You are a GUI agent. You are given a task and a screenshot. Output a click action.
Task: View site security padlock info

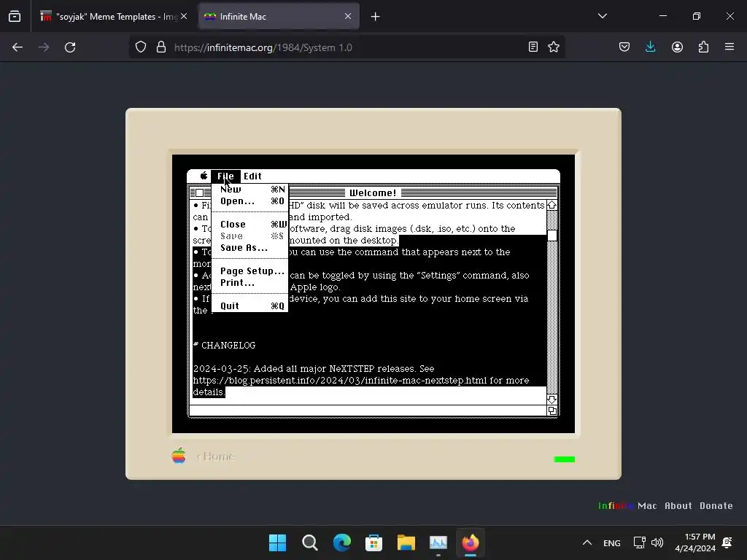(x=161, y=47)
